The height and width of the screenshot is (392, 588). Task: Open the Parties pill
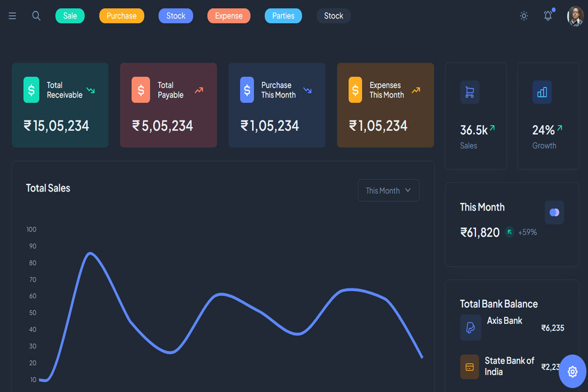pos(283,16)
